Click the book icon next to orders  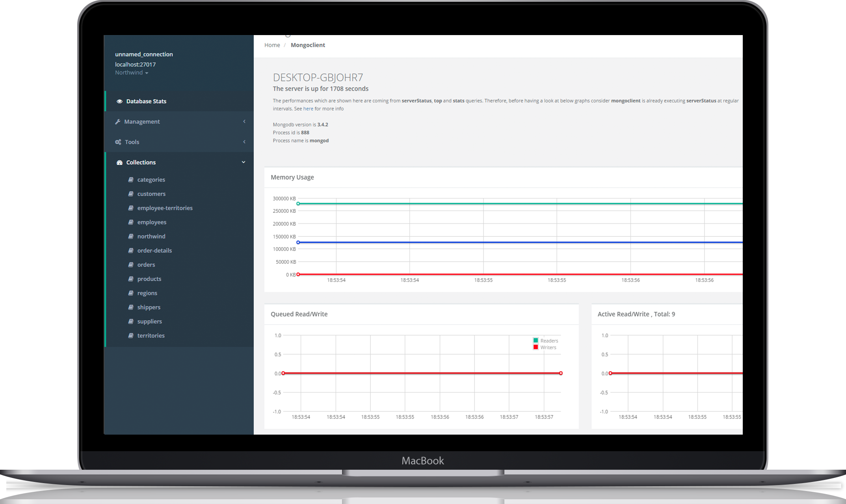click(131, 264)
